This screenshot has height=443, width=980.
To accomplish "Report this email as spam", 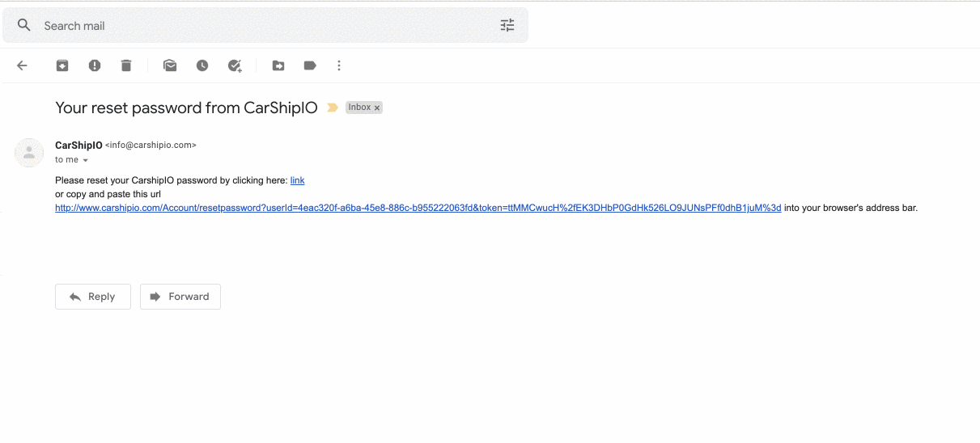I will (x=95, y=65).
